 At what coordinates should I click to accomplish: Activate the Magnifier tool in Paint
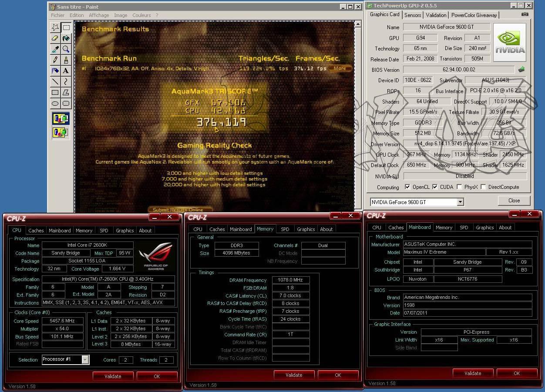click(66, 49)
